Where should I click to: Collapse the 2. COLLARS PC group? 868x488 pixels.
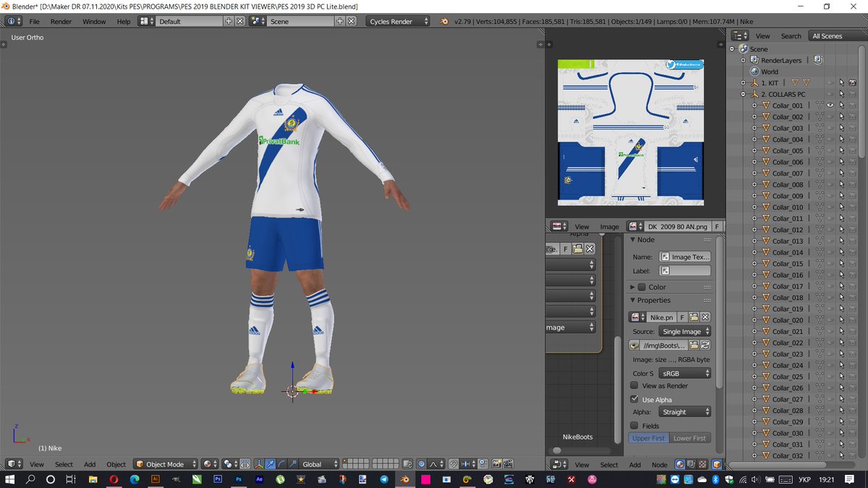pos(743,94)
